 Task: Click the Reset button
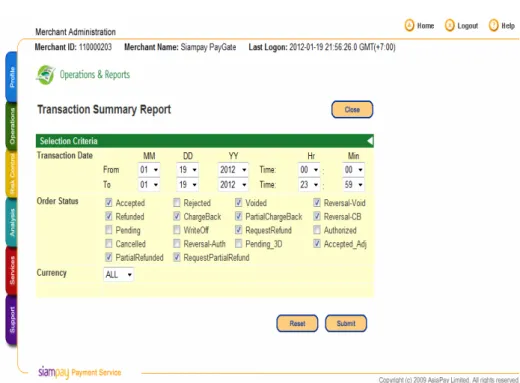pyautogui.click(x=297, y=323)
